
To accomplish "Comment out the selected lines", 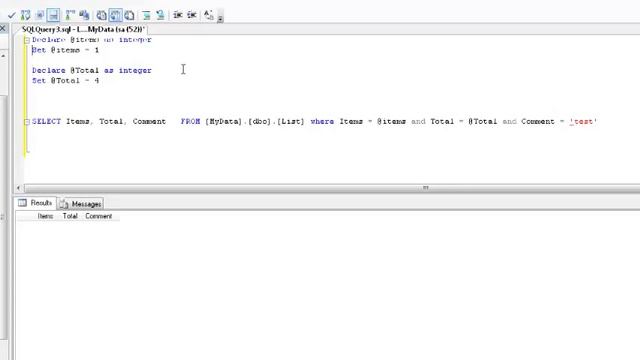I will click(146, 15).
